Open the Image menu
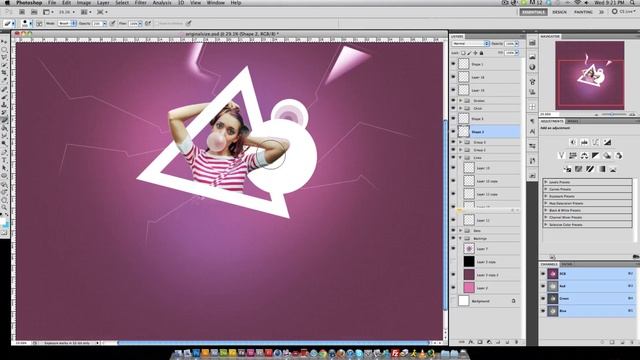 (84, 3)
